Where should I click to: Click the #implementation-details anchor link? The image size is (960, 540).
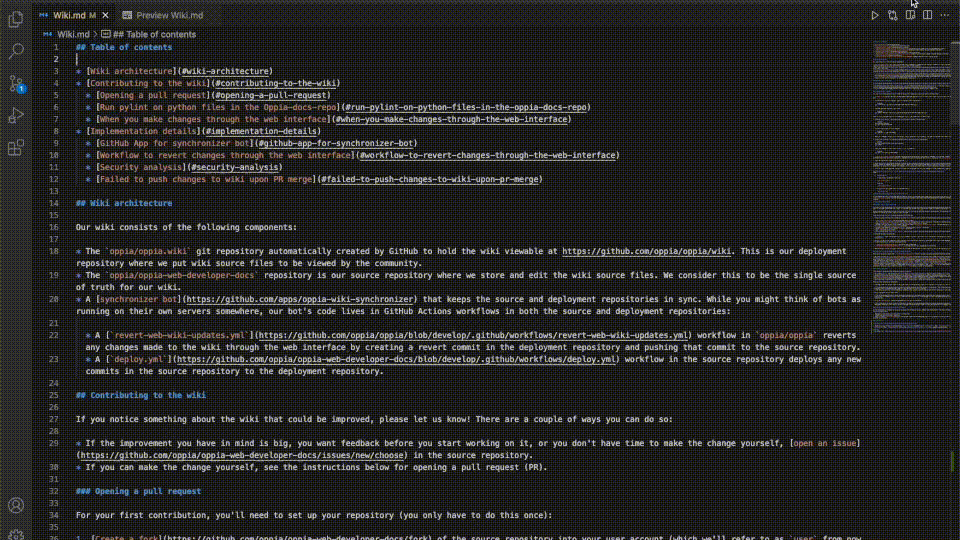pyautogui.click(x=261, y=131)
